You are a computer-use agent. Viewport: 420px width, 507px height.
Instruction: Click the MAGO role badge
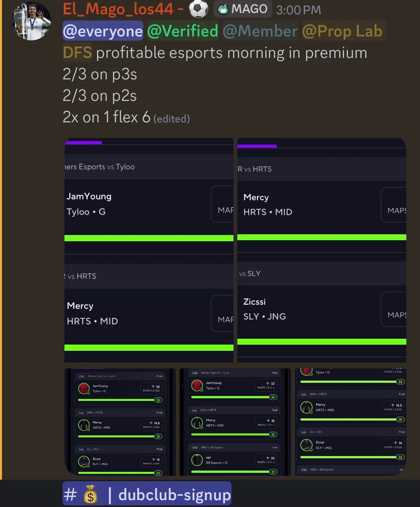click(x=243, y=9)
